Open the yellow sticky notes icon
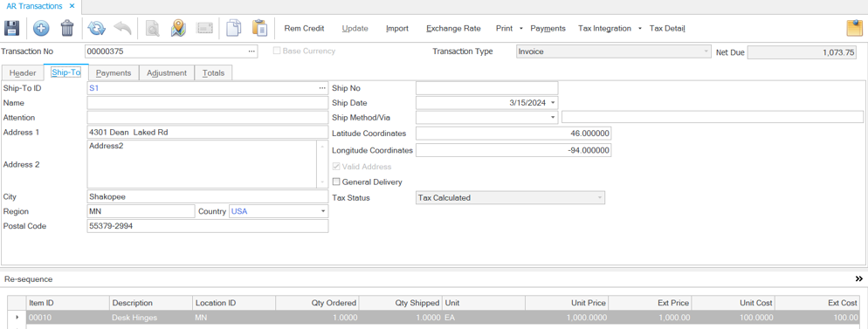 (855, 28)
